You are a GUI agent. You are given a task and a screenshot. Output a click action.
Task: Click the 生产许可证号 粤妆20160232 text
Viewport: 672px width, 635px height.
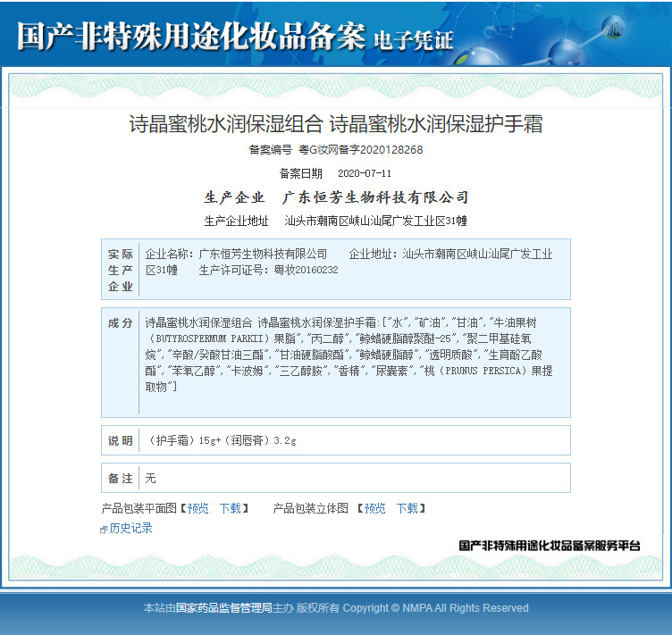[x=269, y=270]
